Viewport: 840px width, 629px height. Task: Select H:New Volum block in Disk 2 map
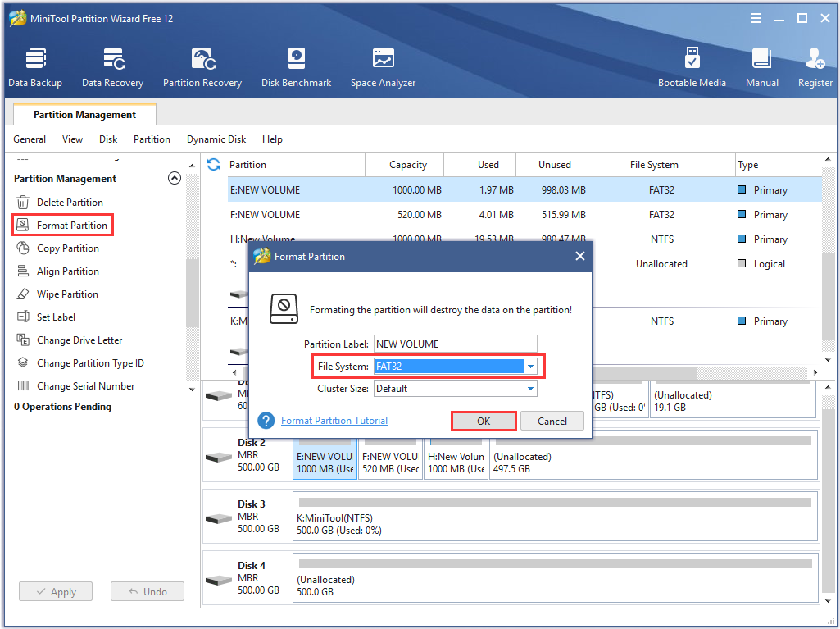pos(456,459)
